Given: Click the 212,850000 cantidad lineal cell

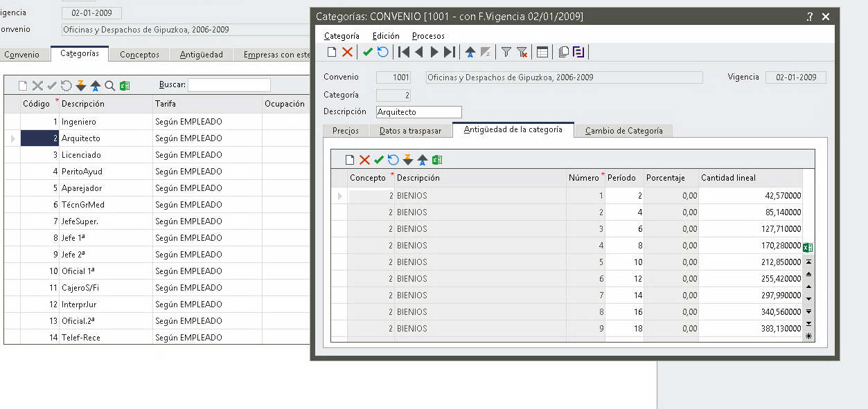Looking at the screenshot, I should point(751,262).
